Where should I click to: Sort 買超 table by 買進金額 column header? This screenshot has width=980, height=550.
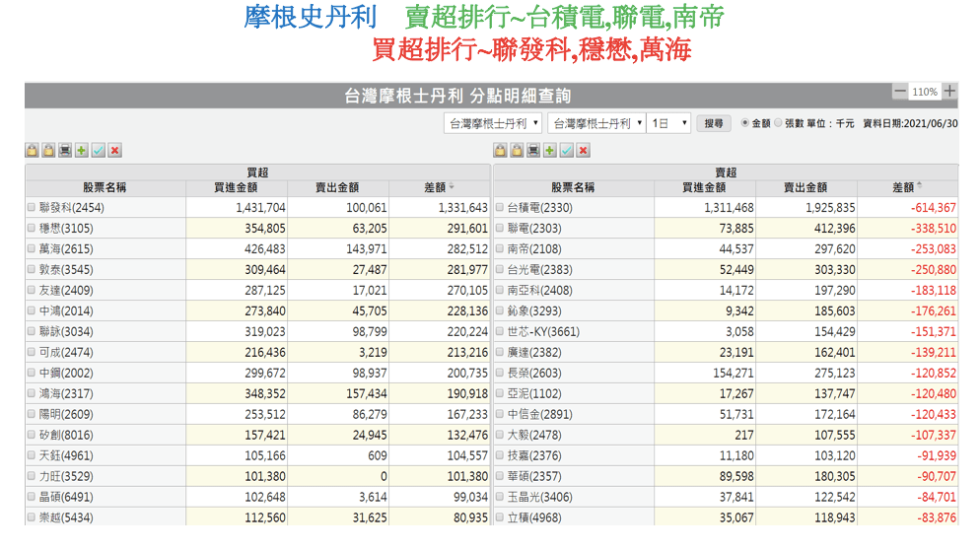click(235, 187)
